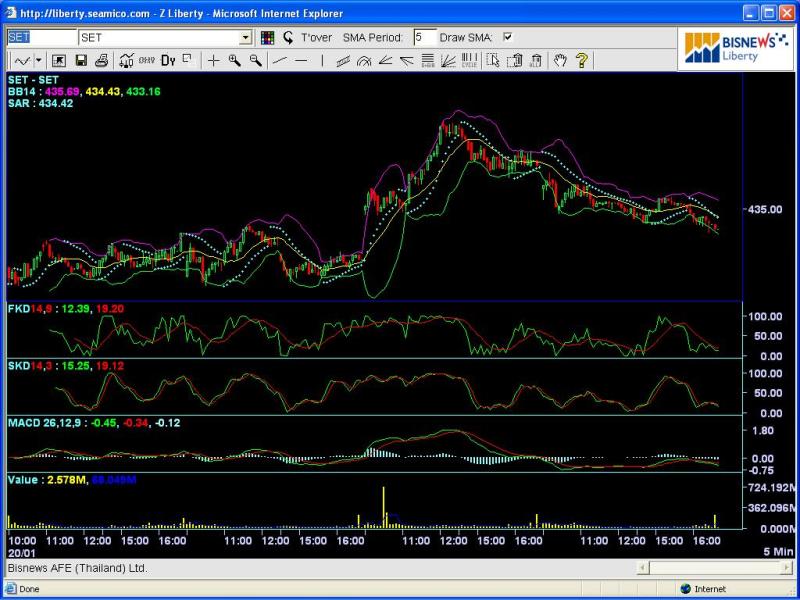
Task: Select the crosshair cursor tool
Action: coord(213,61)
